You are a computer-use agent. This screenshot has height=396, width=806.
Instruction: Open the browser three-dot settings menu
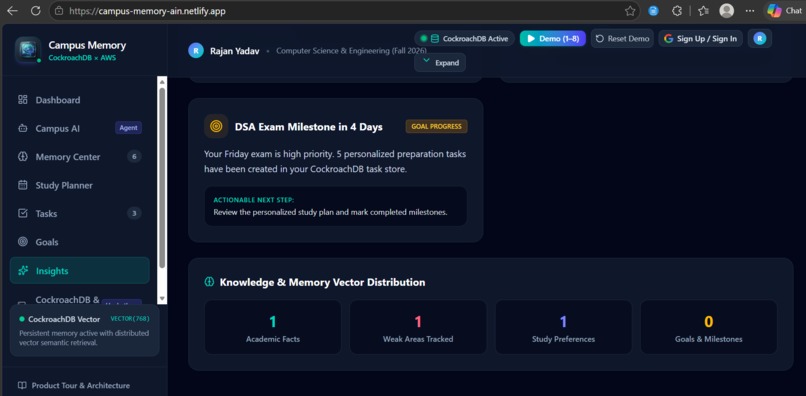click(750, 11)
